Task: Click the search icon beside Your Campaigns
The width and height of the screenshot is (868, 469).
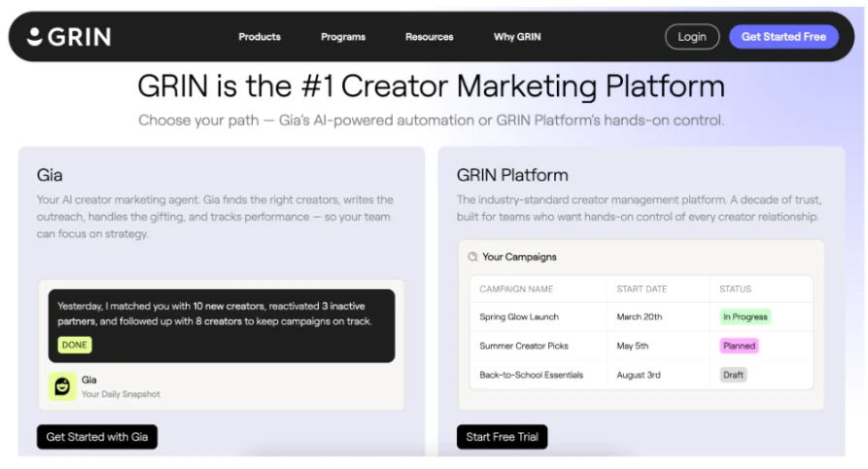Action: (x=472, y=257)
